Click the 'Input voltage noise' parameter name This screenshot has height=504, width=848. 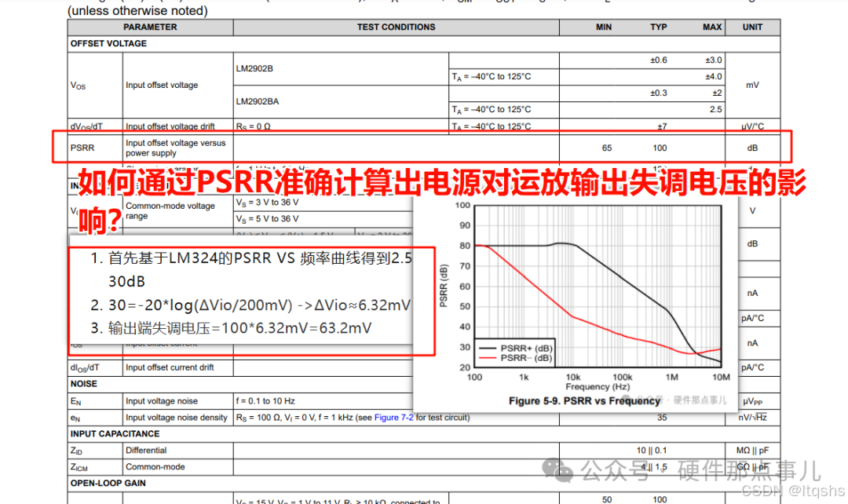coord(162,400)
